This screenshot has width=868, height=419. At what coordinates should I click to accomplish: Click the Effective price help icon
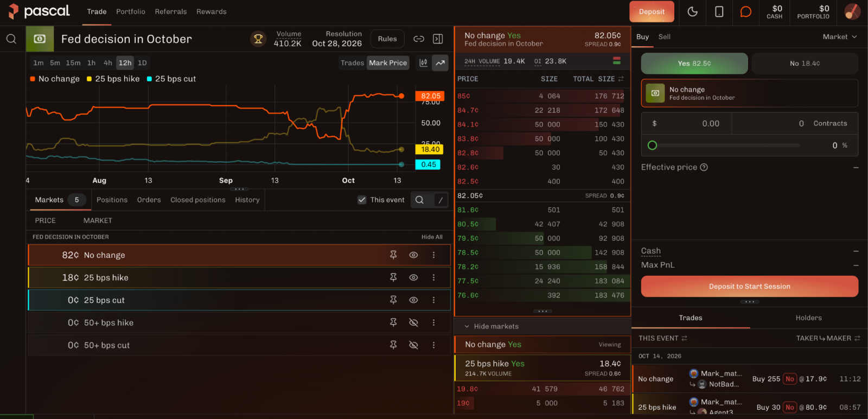[x=704, y=167]
